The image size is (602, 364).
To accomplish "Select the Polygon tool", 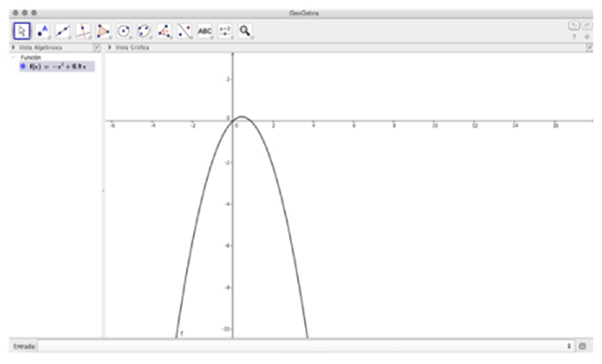I will pos(103,31).
